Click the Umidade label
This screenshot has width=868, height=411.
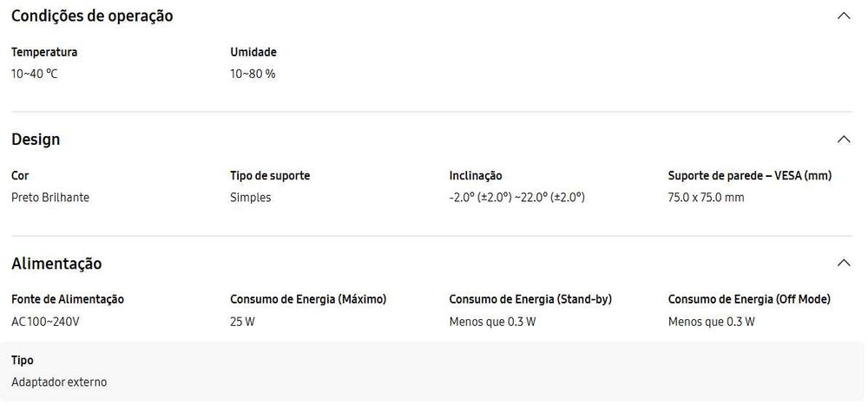click(x=253, y=52)
